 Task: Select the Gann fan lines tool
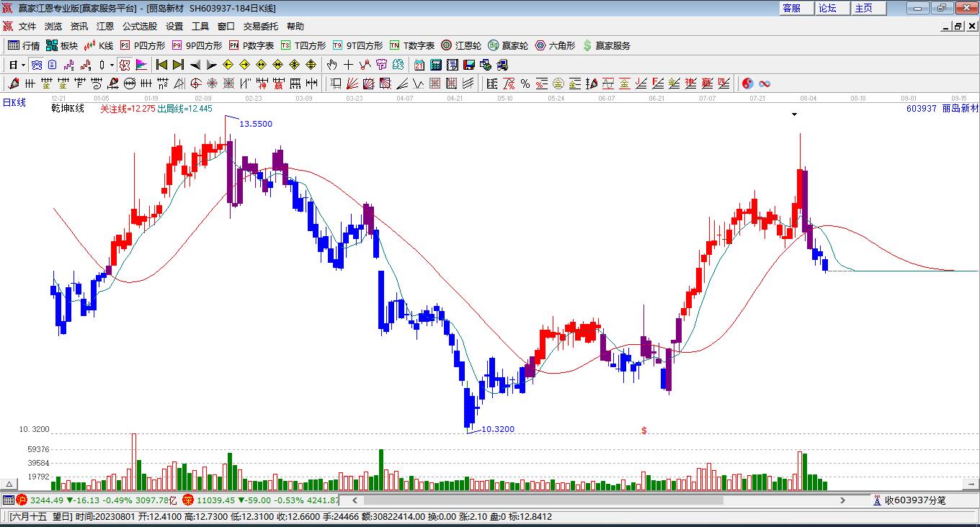(x=352, y=84)
